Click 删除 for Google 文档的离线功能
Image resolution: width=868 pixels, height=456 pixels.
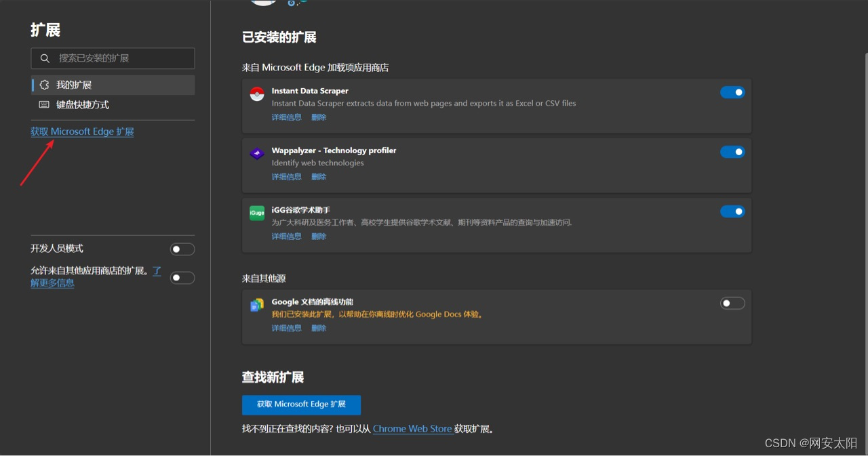(319, 328)
